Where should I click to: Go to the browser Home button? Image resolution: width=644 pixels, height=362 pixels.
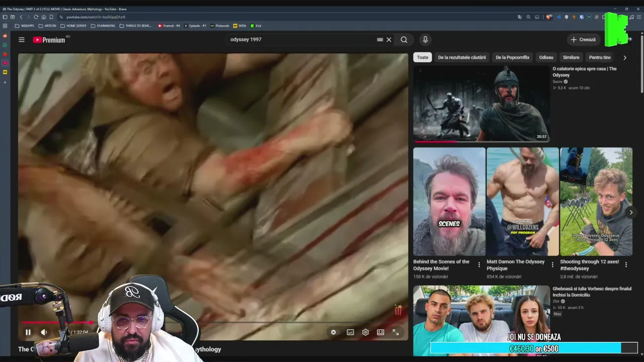tap(43, 17)
